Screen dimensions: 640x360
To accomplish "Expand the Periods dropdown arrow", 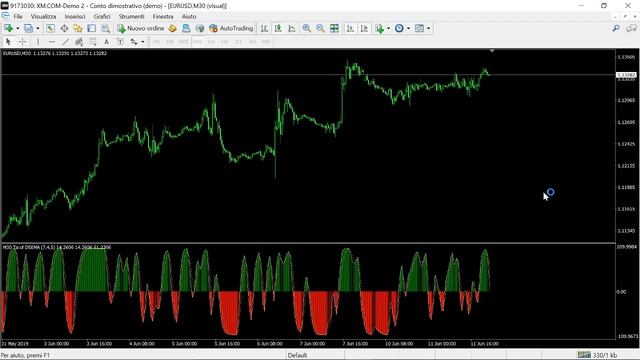I will pyautogui.click(x=408, y=28).
